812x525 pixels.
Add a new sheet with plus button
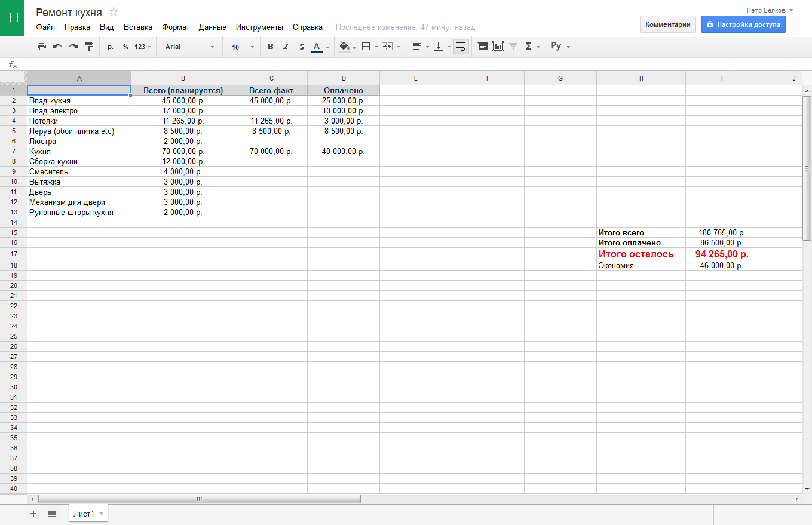33,514
